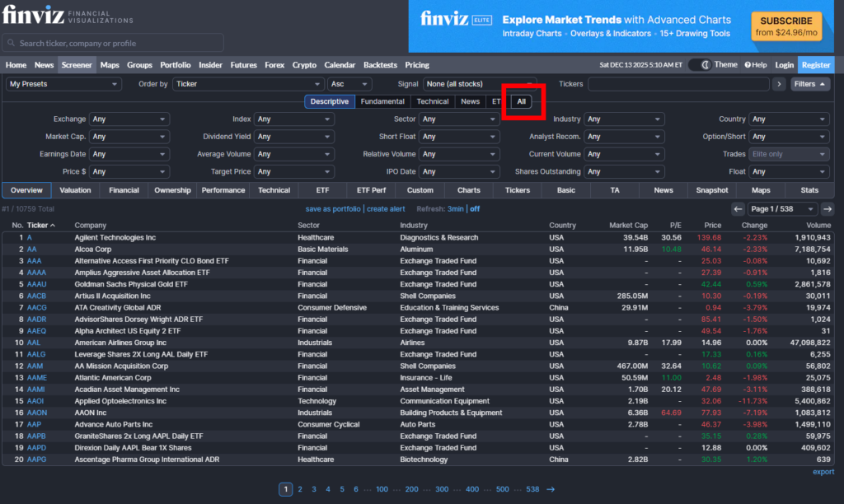Open the Maps menu item
The height and width of the screenshot is (504, 844).
coord(110,64)
